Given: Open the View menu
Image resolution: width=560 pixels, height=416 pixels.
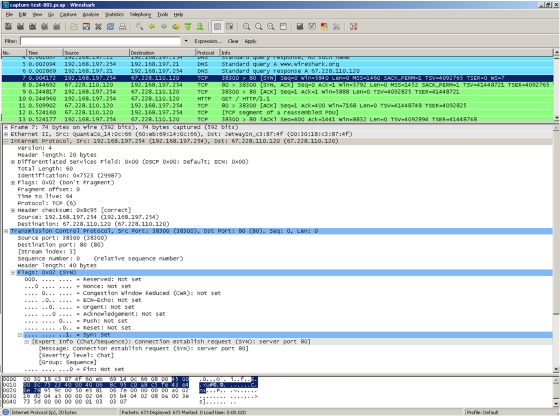Looking at the screenshot, I should click(37, 14).
